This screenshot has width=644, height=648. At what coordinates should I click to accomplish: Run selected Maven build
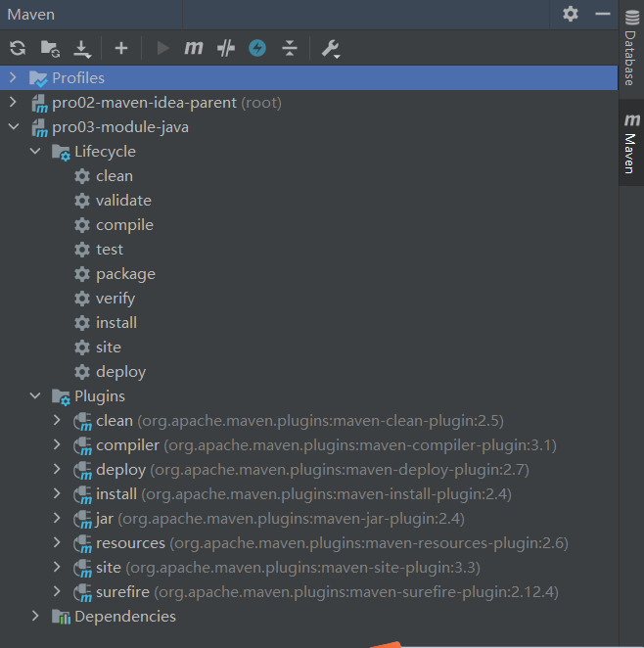pos(162,48)
